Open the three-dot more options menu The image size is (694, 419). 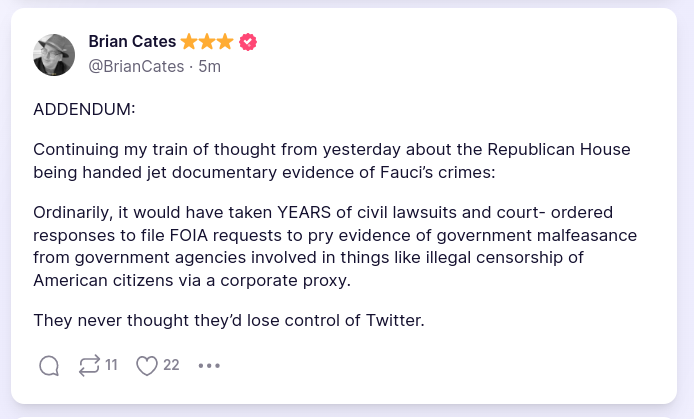[208, 366]
